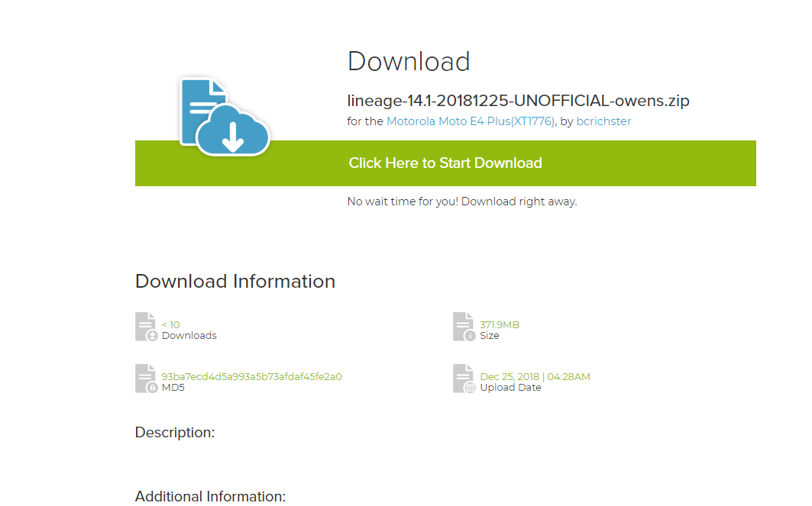
Task: Click the MD5 lock file icon
Action: [146, 379]
